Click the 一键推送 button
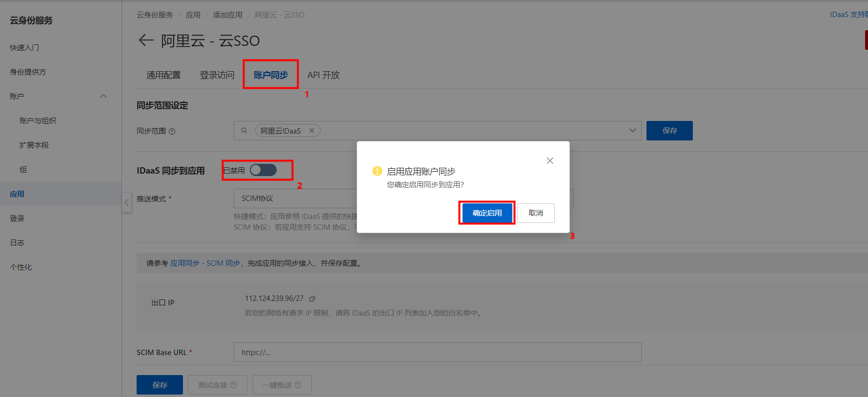Viewport: 868px width, 397px height. [282, 385]
